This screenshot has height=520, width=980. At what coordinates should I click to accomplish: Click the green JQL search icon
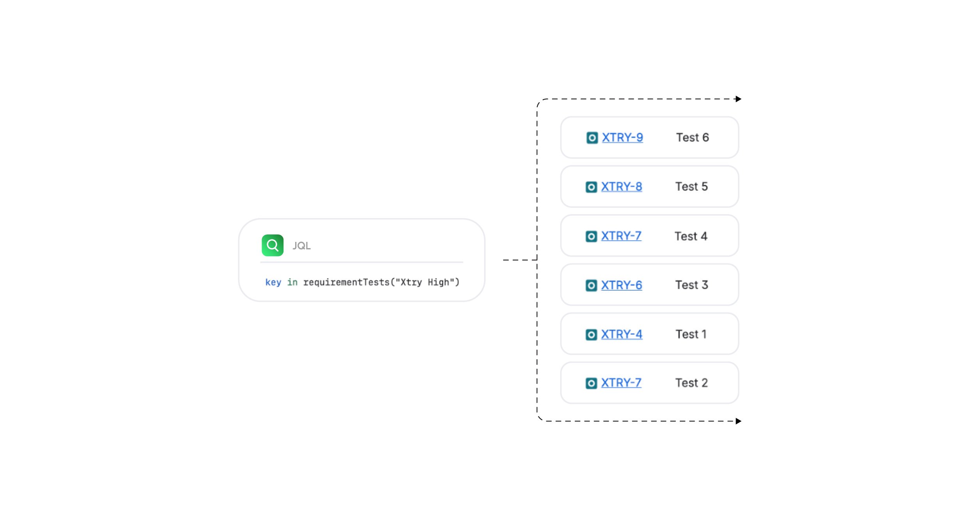(273, 245)
